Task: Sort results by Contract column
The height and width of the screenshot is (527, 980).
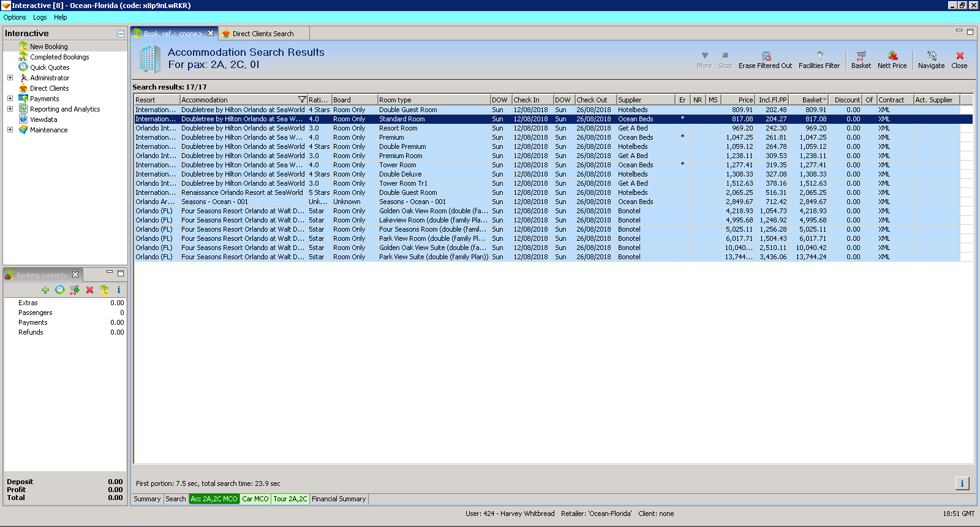Action: coord(895,100)
